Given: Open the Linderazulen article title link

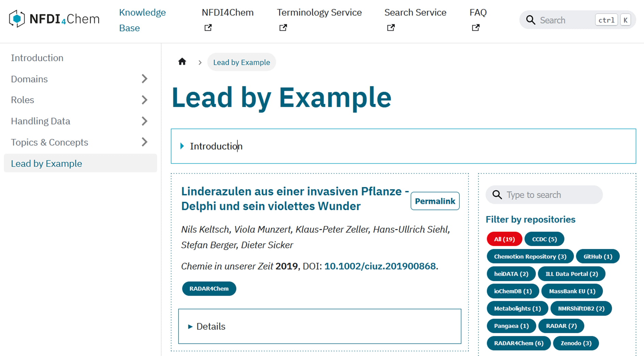Looking at the screenshot, I should (295, 198).
